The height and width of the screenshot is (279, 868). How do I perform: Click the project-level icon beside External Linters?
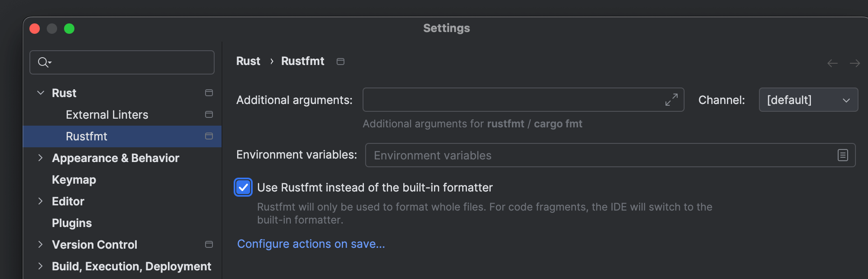click(x=209, y=114)
